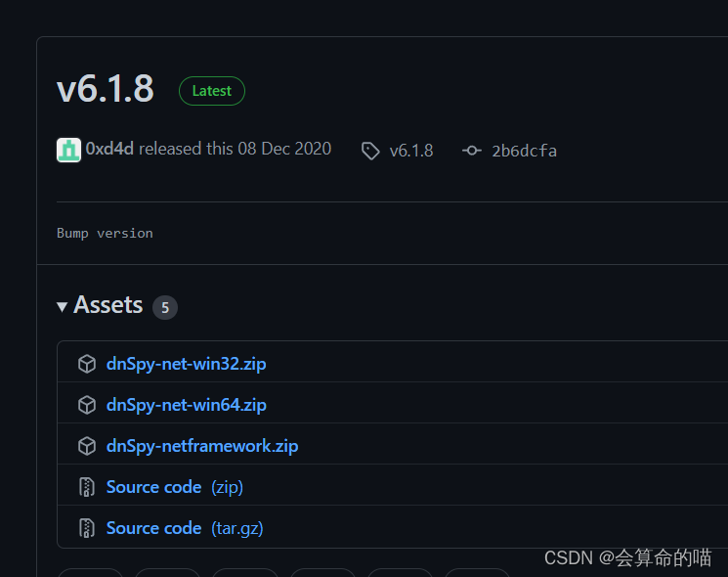The image size is (728, 577).
Task: Click the Assets count badge 5
Action: pos(165,307)
